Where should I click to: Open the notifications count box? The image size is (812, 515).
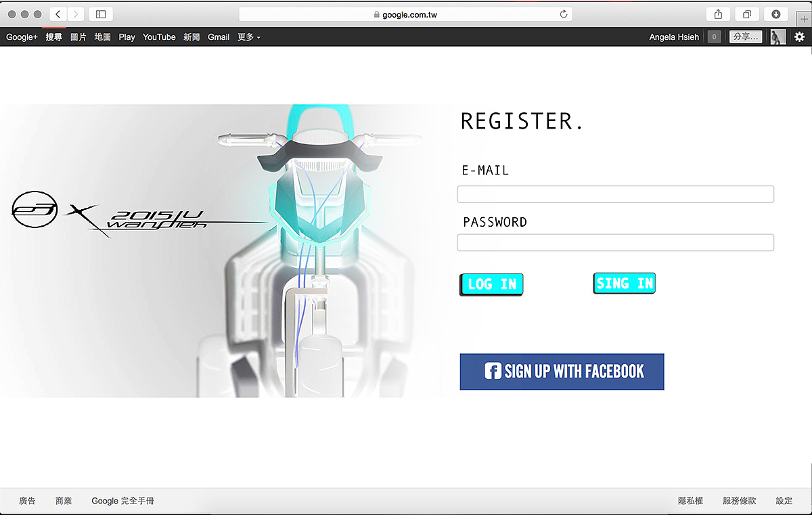[x=714, y=37]
